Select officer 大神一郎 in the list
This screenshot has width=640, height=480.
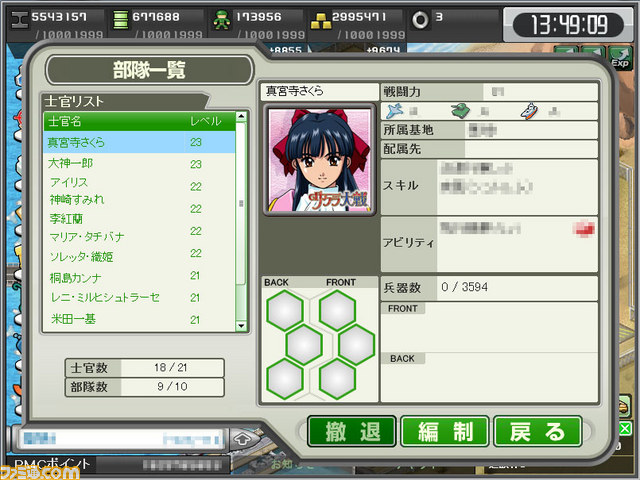[139, 164]
